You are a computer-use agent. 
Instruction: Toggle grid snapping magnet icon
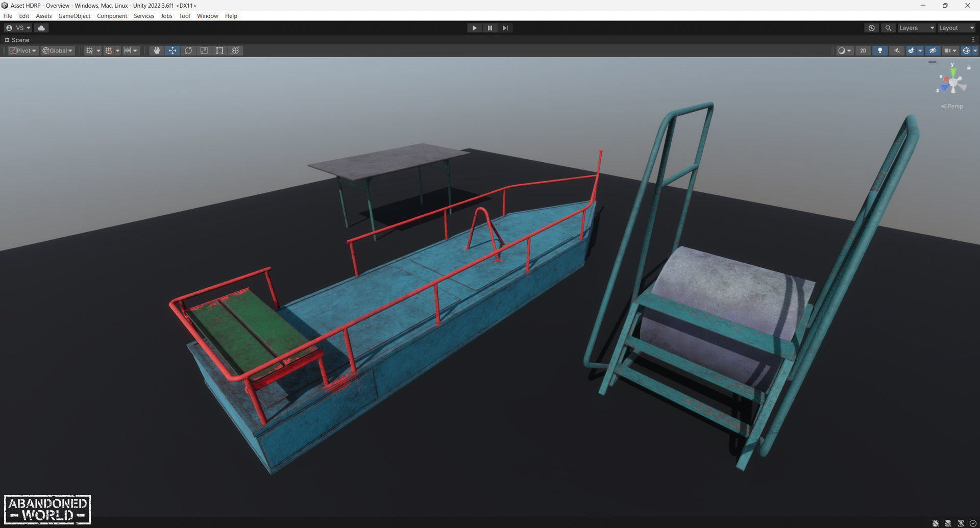[108, 51]
